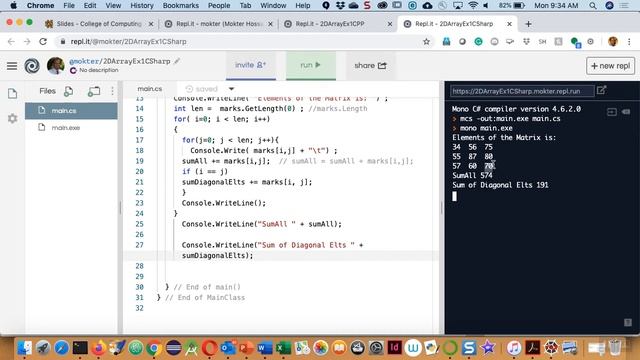Switch to Repl.it - mokter tab
640x360 pixels.
pos(219,24)
